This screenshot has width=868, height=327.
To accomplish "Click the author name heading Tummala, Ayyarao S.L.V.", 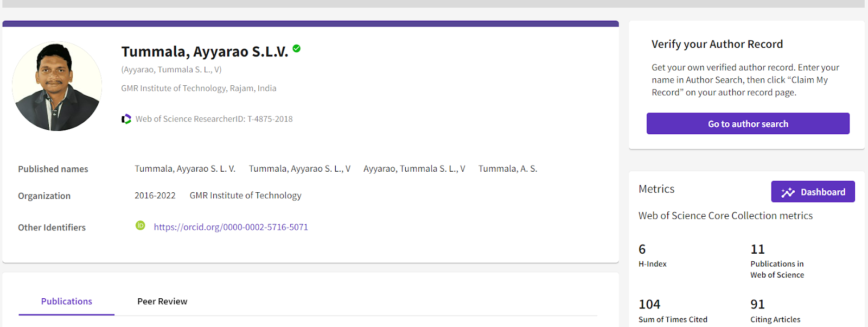I will [205, 52].
